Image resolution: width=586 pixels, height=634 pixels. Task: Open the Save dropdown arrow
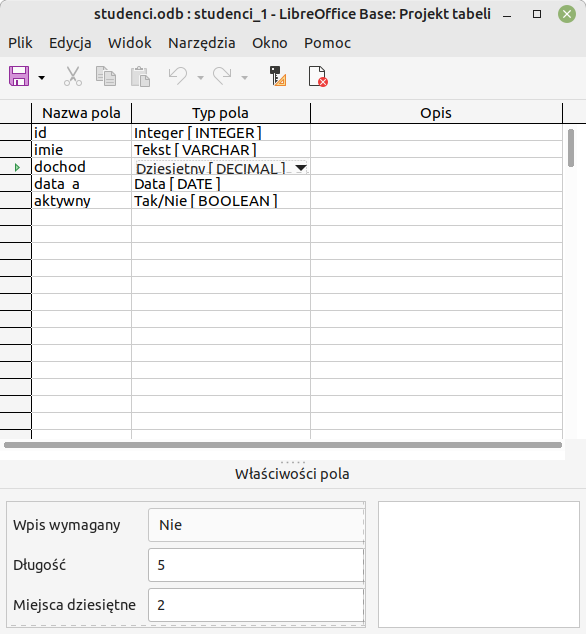41,77
